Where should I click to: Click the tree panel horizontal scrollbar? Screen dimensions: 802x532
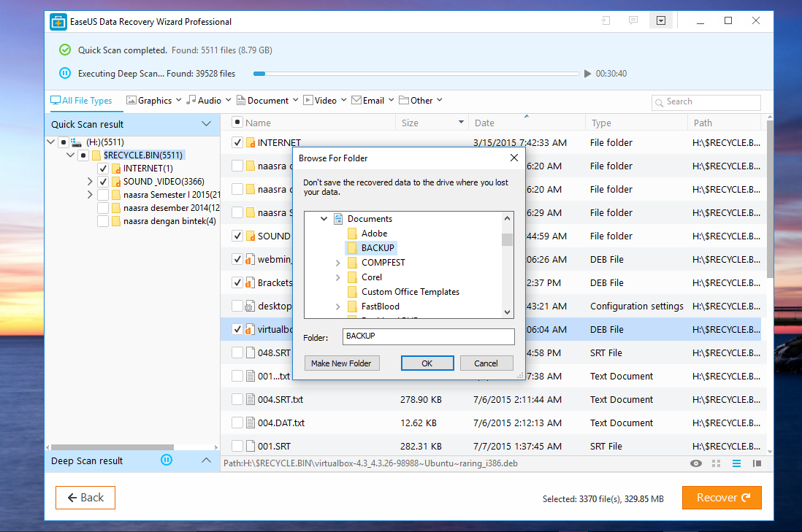point(112,447)
